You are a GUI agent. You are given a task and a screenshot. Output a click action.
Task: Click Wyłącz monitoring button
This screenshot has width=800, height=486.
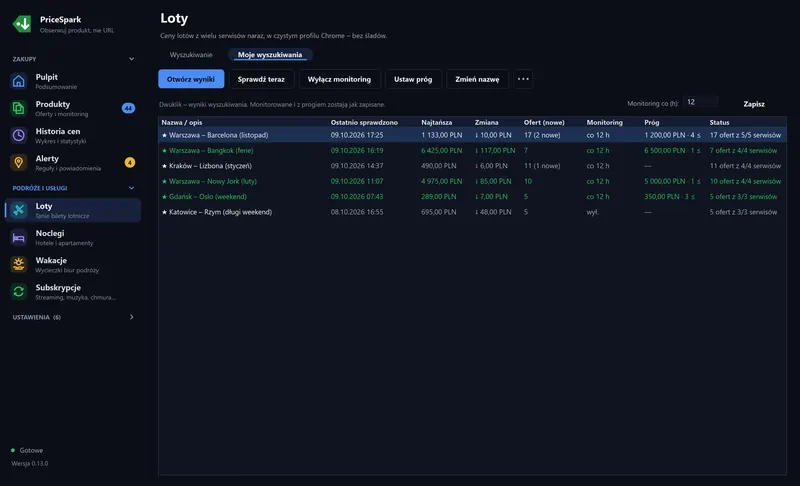coord(339,79)
